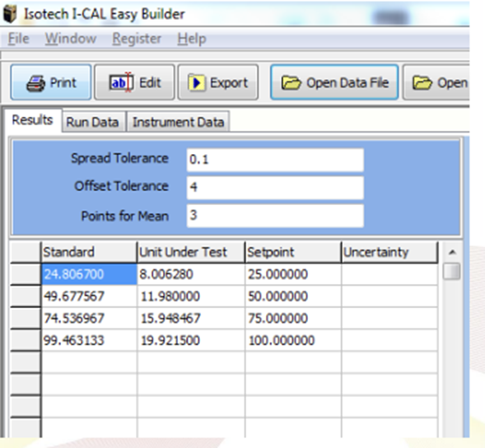Select the Unit Under Test cell 11.980000
The image size is (485, 448).
tap(191, 296)
